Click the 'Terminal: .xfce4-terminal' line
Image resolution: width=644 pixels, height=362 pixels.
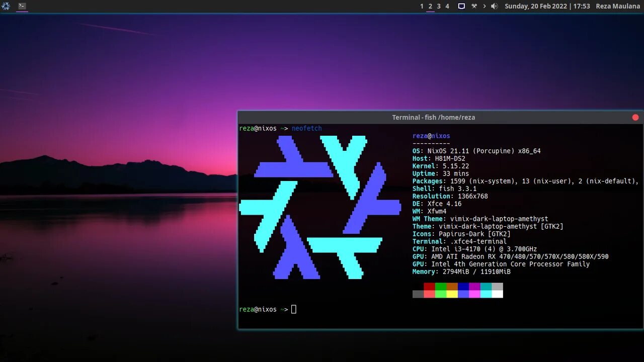click(x=459, y=241)
